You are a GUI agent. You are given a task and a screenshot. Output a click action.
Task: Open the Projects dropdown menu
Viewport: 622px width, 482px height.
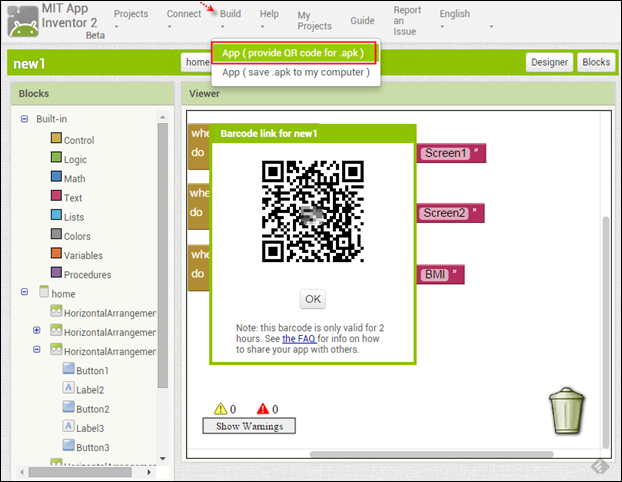coord(131,18)
